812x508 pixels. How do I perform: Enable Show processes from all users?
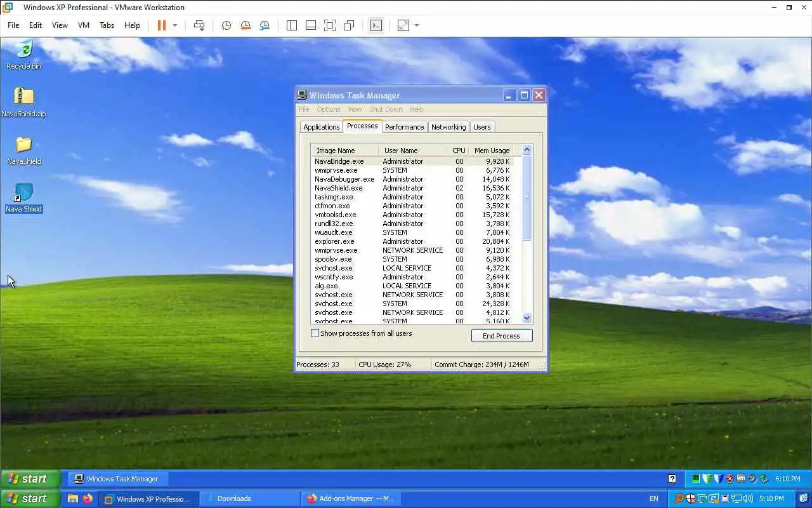click(x=315, y=333)
